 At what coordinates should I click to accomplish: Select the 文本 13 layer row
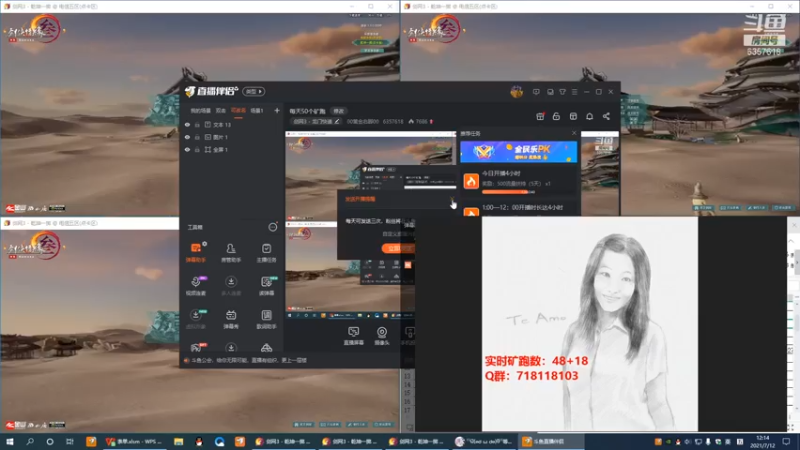[x=232, y=124]
